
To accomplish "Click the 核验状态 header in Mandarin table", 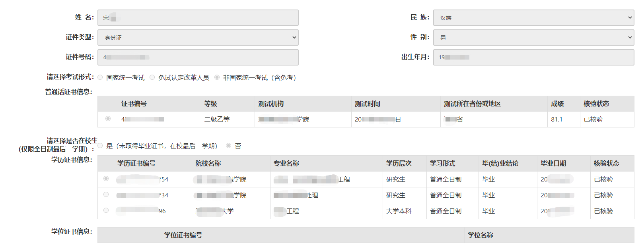I will point(596,104).
